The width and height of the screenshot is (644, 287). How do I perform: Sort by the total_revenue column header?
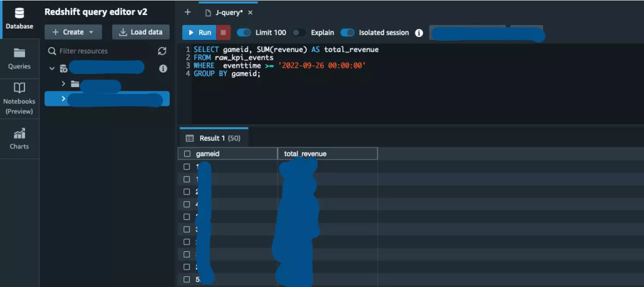coord(328,154)
